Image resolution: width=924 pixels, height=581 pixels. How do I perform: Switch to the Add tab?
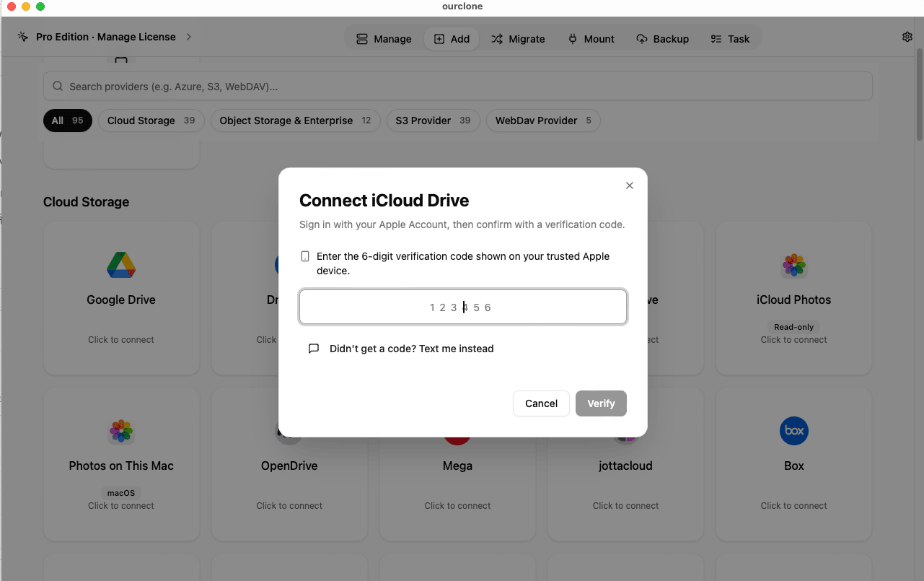[x=452, y=39]
